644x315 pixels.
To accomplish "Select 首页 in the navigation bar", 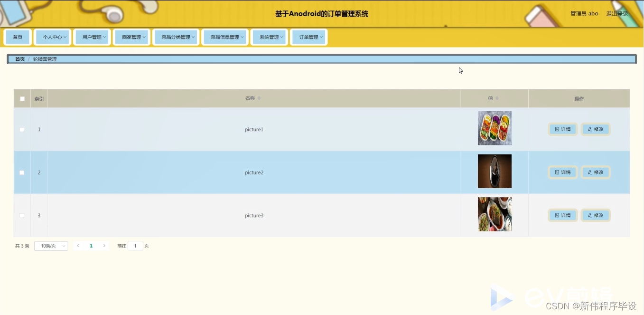I will tap(18, 37).
